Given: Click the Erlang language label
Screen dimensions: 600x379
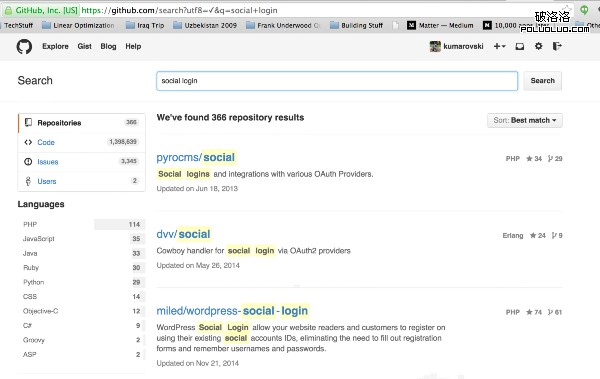Looking at the screenshot, I should [513, 235].
